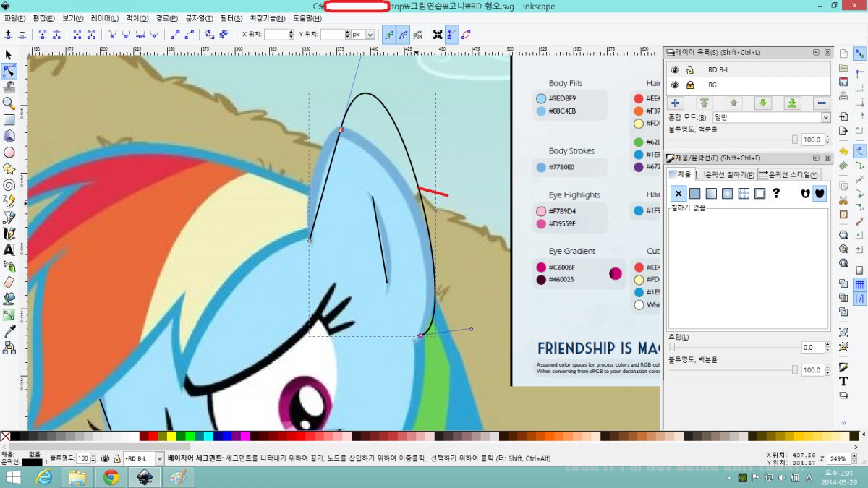The width and height of the screenshot is (868, 488).
Task: Make selected nodes smooth
Action: 127,34
